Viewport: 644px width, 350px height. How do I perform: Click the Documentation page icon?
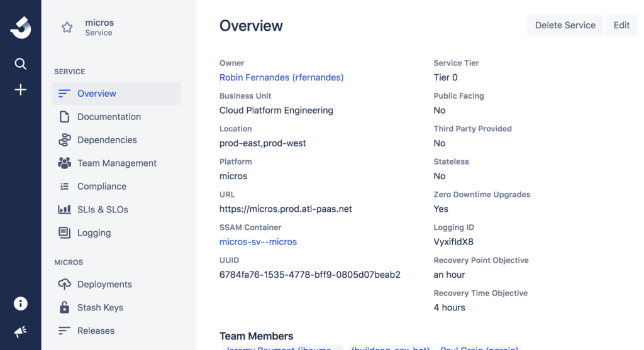(x=64, y=117)
